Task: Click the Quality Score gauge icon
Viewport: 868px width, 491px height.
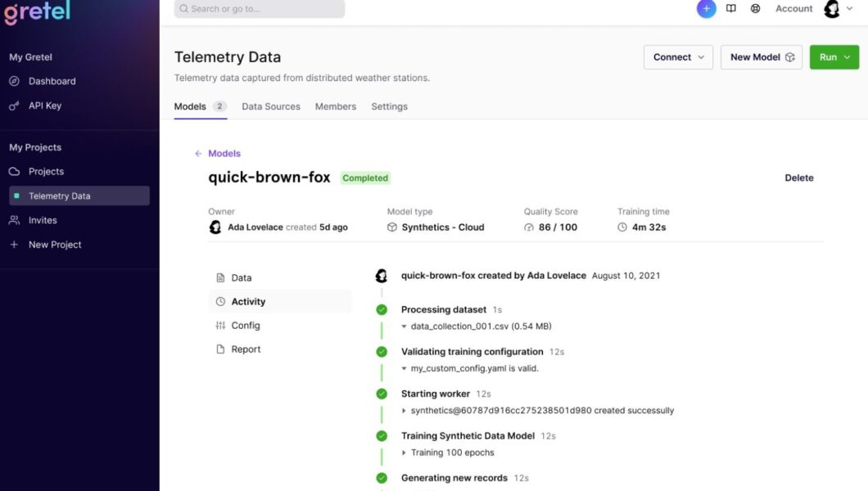Action: click(x=529, y=227)
